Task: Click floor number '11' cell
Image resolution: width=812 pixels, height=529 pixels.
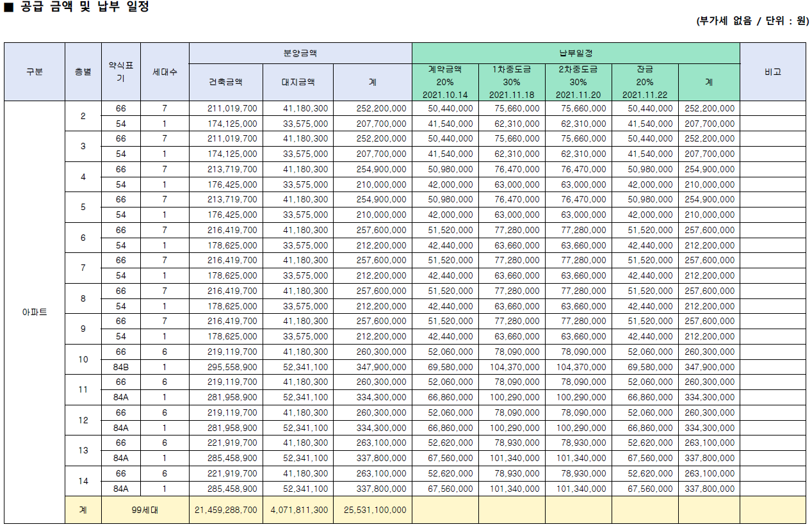Action: tap(83, 389)
